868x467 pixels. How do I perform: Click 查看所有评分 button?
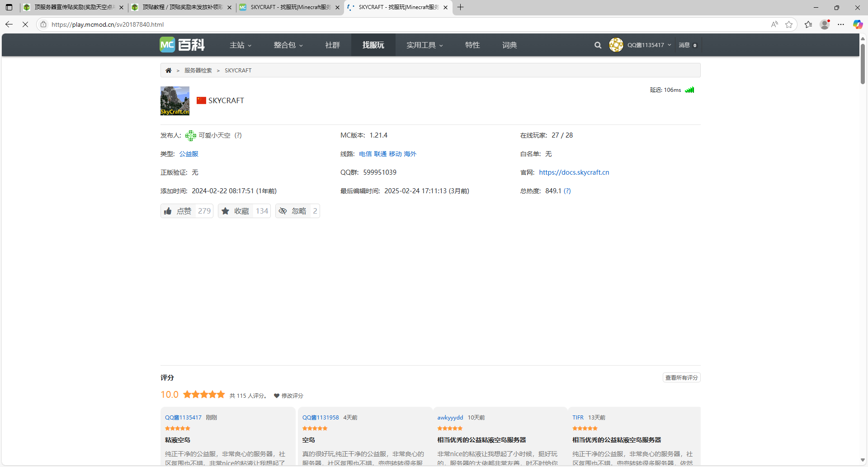[x=681, y=377]
